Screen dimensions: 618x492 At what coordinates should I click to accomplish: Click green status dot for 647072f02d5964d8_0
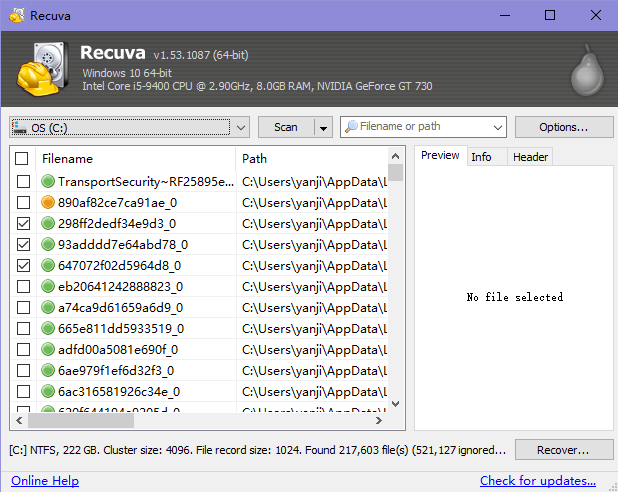pyautogui.click(x=48, y=265)
